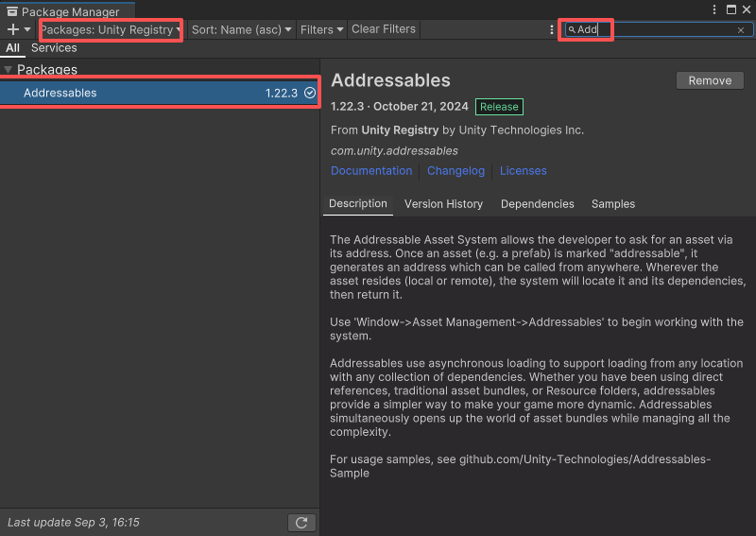Image resolution: width=756 pixels, height=536 pixels.
Task: Click the 'From Unity Registry' author line
Action: (457, 130)
